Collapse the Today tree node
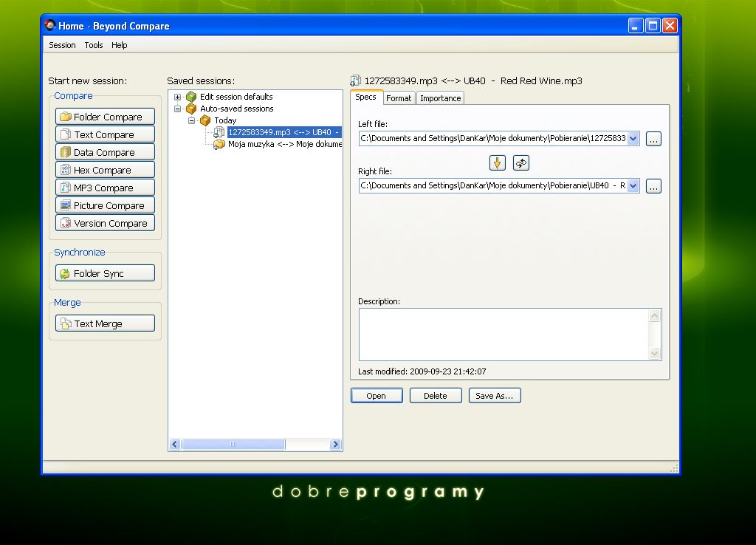Image resolution: width=756 pixels, height=545 pixels. 191,120
